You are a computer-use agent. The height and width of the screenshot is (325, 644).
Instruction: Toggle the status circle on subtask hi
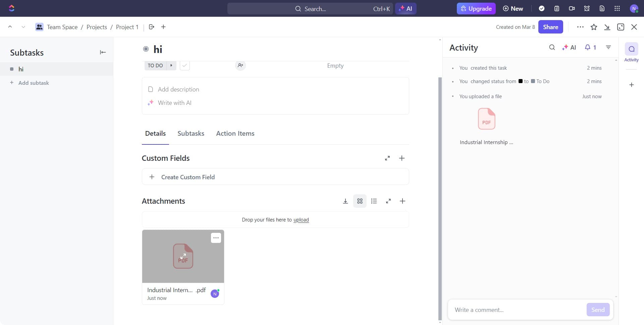12,69
